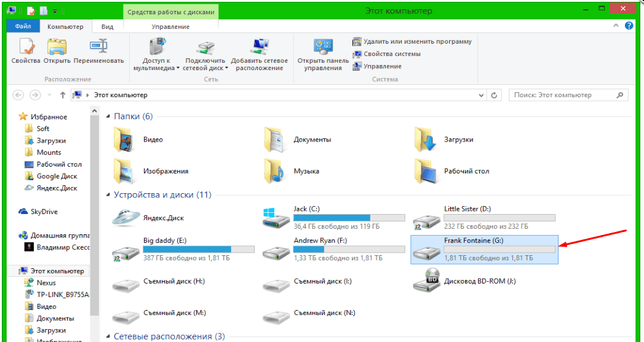Viewport: 644px width, 342px height.
Task: Select Этот компьютер in navigation pane
Action: 49,271
